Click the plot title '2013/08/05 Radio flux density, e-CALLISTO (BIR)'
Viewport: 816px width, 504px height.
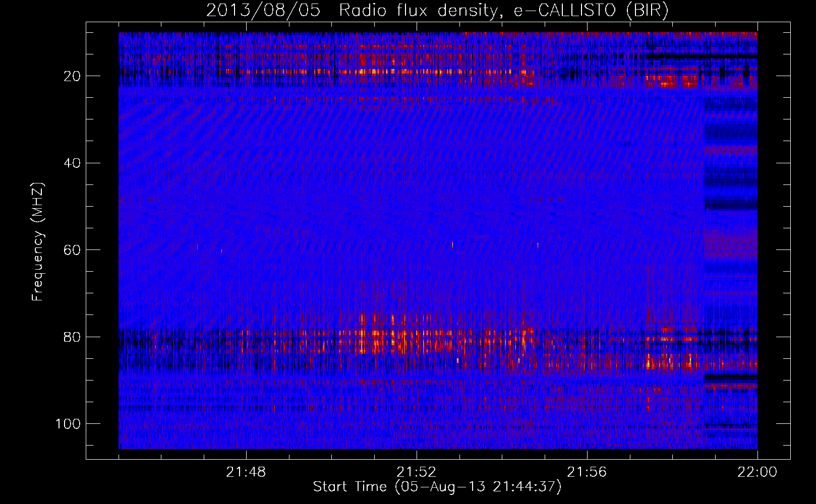437,11
